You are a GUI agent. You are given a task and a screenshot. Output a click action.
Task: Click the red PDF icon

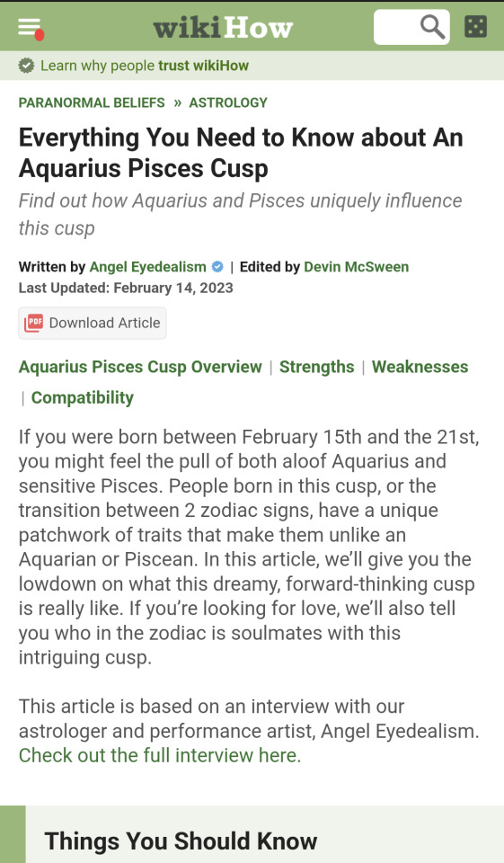click(x=33, y=323)
